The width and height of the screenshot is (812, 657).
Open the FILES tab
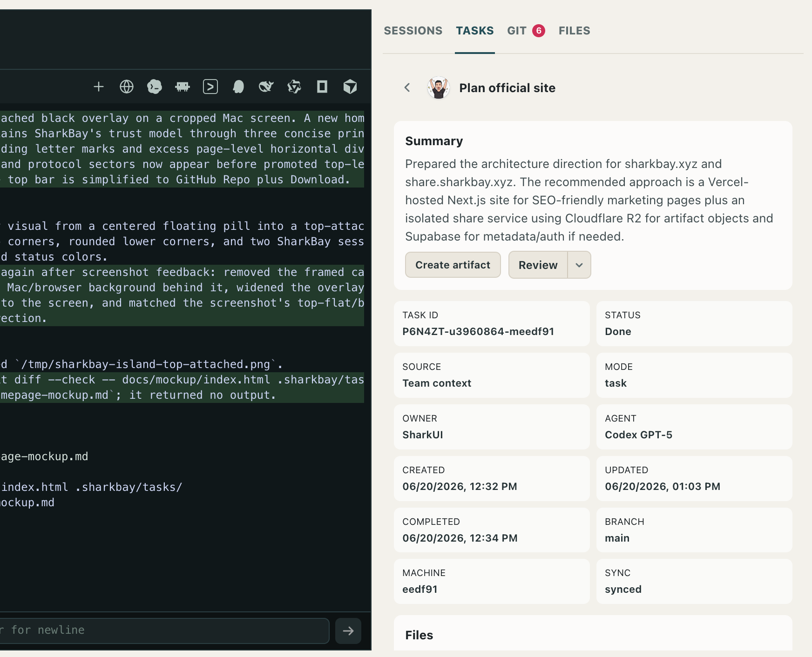pos(575,31)
